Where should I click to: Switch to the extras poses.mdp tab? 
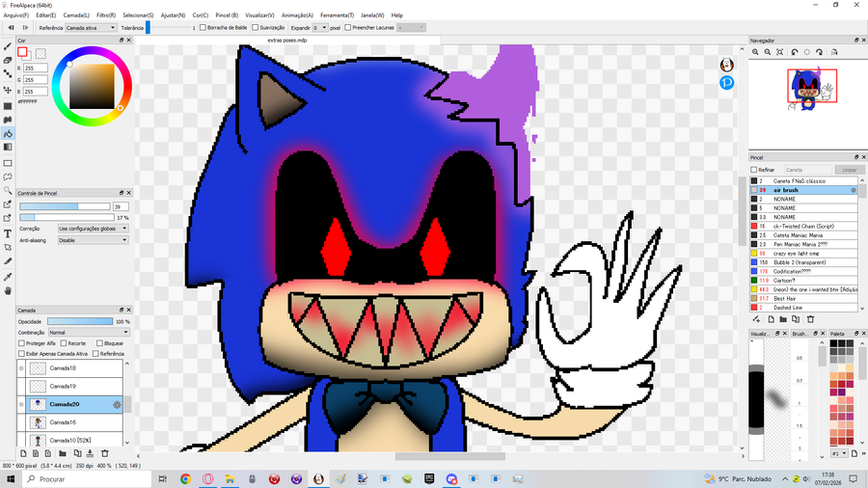pos(287,41)
